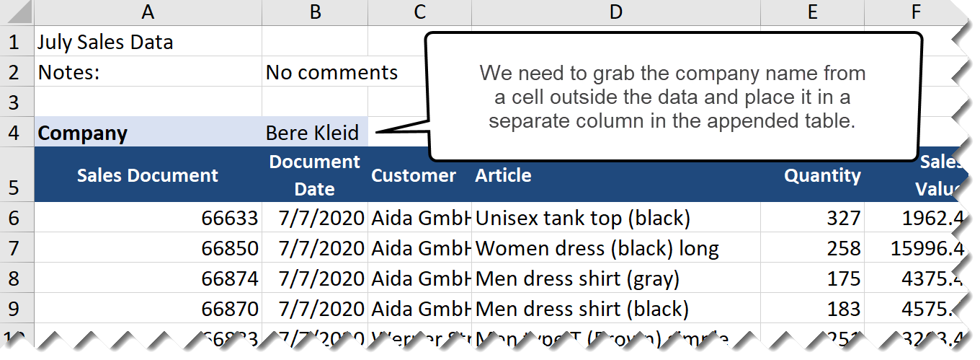The height and width of the screenshot is (360, 980).
Task: Click the 'Company' label cell
Action: coord(148,133)
